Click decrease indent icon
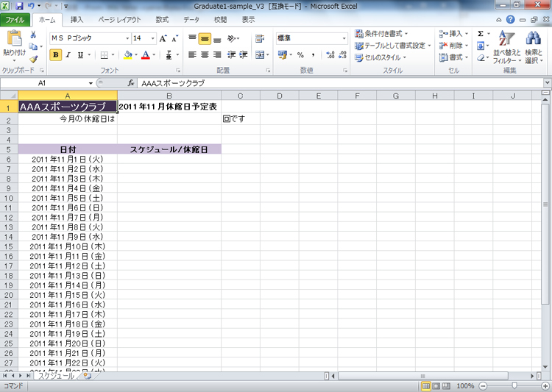Image resolution: width=552 pixels, height=392 pixels. [231, 54]
